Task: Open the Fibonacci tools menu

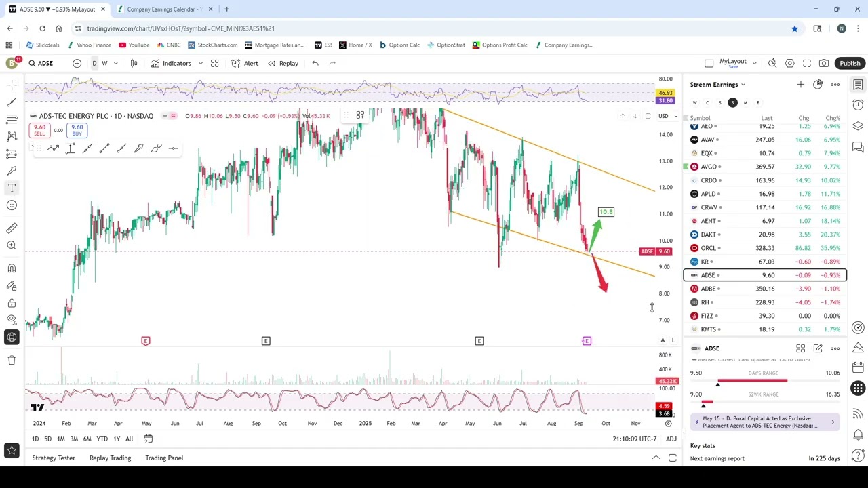Action: click(x=12, y=119)
